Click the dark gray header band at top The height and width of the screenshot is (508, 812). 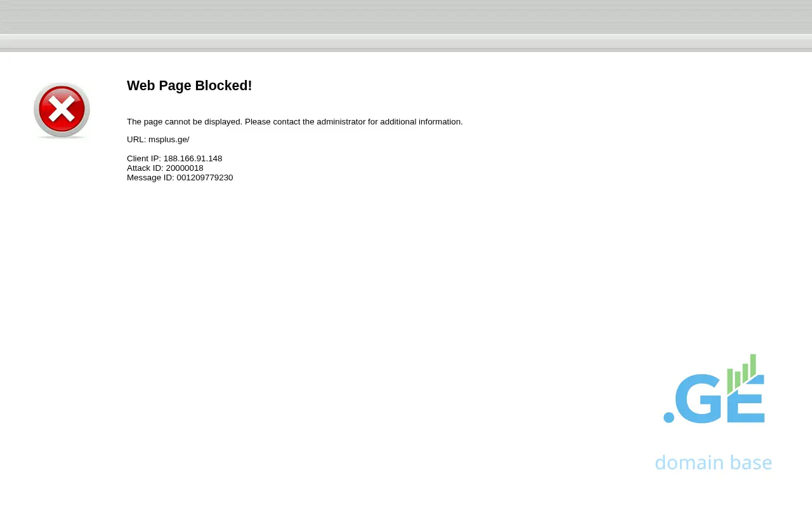[x=406, y=17]
